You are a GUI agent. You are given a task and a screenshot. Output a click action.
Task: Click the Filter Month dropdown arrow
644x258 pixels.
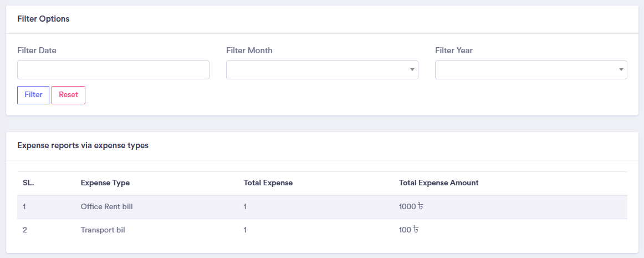pos(412,70)
